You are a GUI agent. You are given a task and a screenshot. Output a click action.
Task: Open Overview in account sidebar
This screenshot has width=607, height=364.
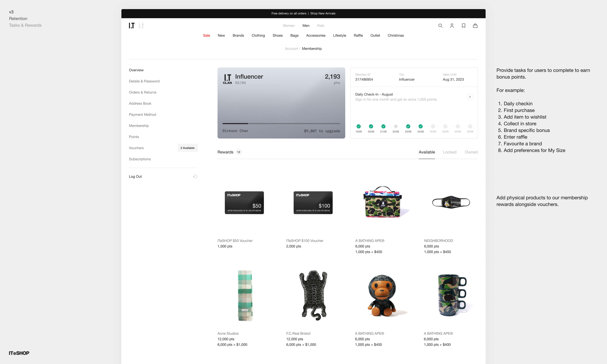pyautogui.click(x=136, y=70)
